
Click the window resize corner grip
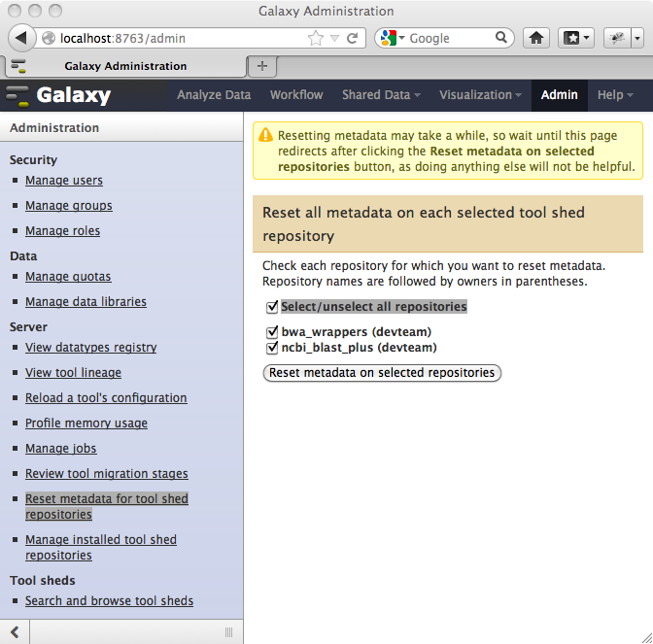coord(646,637)
